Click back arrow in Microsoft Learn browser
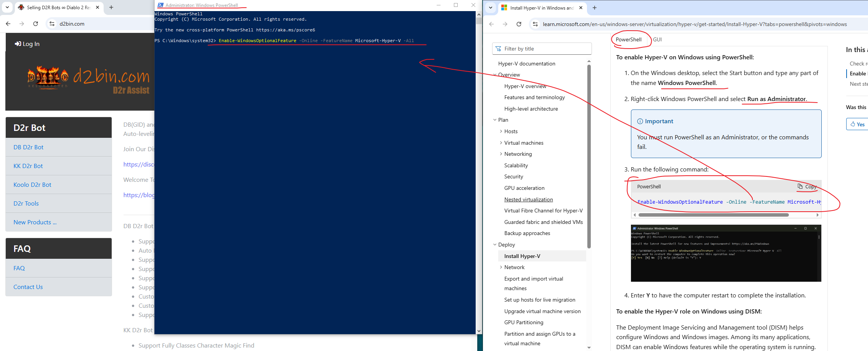868x351 pixels. (x=491, y=24)
